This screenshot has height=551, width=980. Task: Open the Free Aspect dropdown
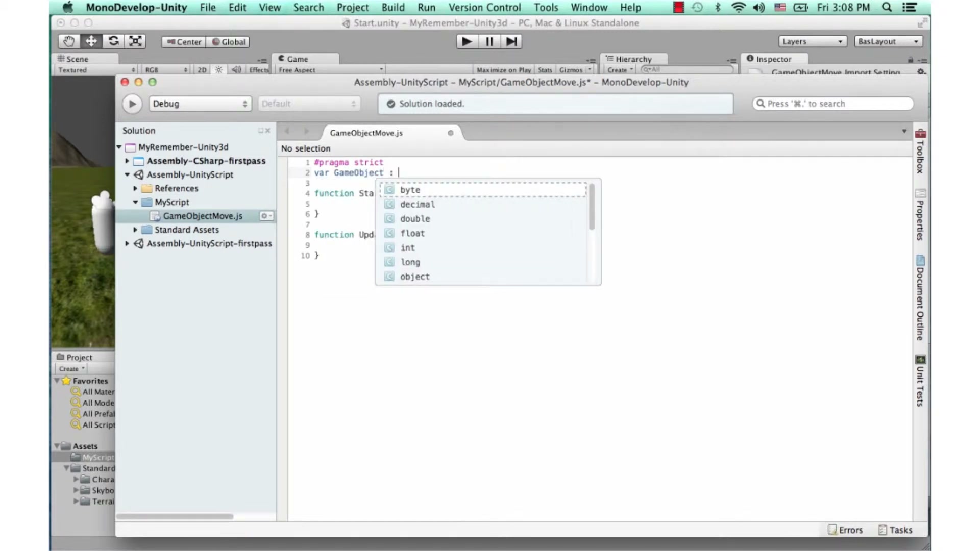[x=330, y=70]
